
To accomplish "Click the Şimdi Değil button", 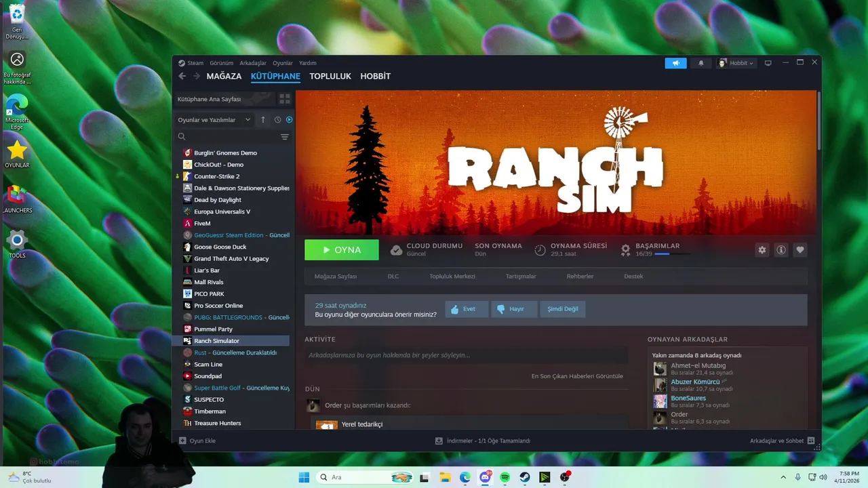I will (x=563, y=309).
